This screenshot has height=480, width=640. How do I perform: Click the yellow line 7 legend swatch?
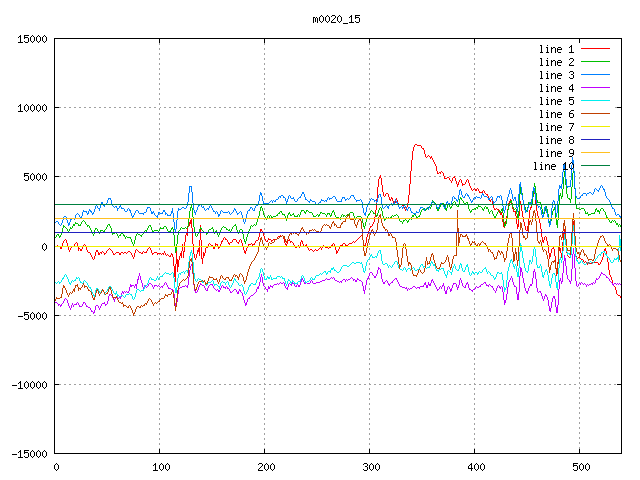pos(595,127)
